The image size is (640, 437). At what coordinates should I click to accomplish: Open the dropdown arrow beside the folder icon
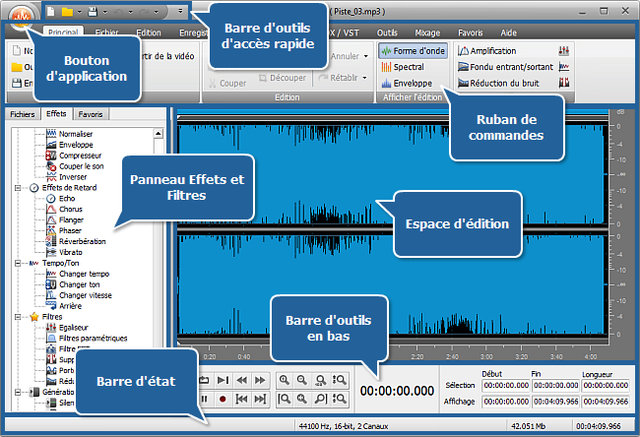click(79, 12)
